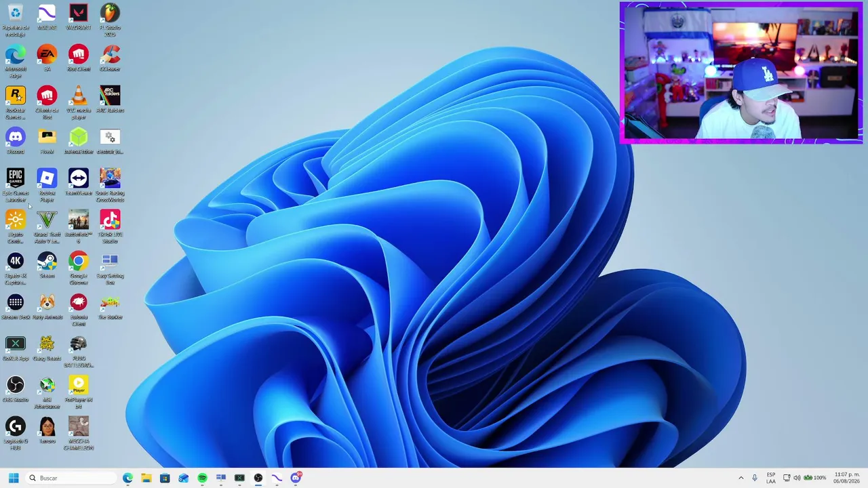Image resolution: width=868 pixels, height=488 pixels.
Task: Select the balenaEtcher desktop icon
Action: coord(79,141)
